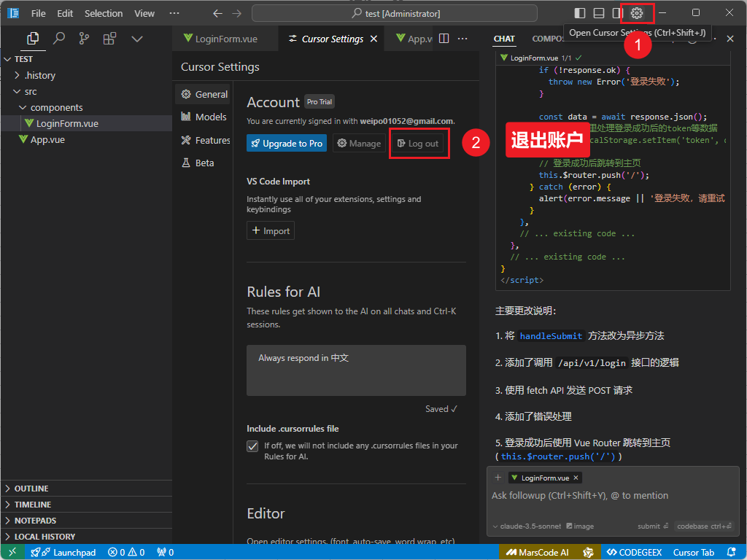Screen dimensions: 747x560
Task: Click the Upgrade to Pro button
Action: (287, 144)
